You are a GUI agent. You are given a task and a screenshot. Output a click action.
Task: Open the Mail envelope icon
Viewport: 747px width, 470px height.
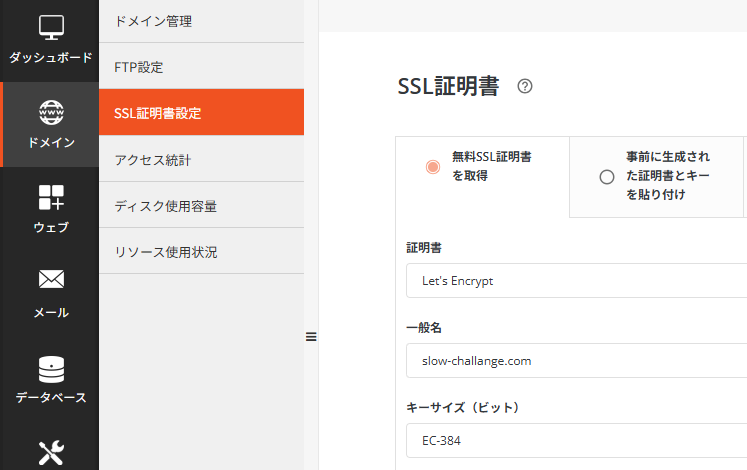(51, 280)
